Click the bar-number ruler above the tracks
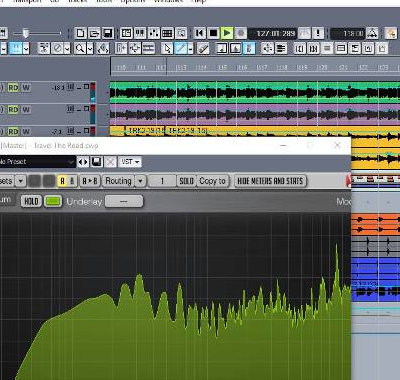 [x=255, y=67]
